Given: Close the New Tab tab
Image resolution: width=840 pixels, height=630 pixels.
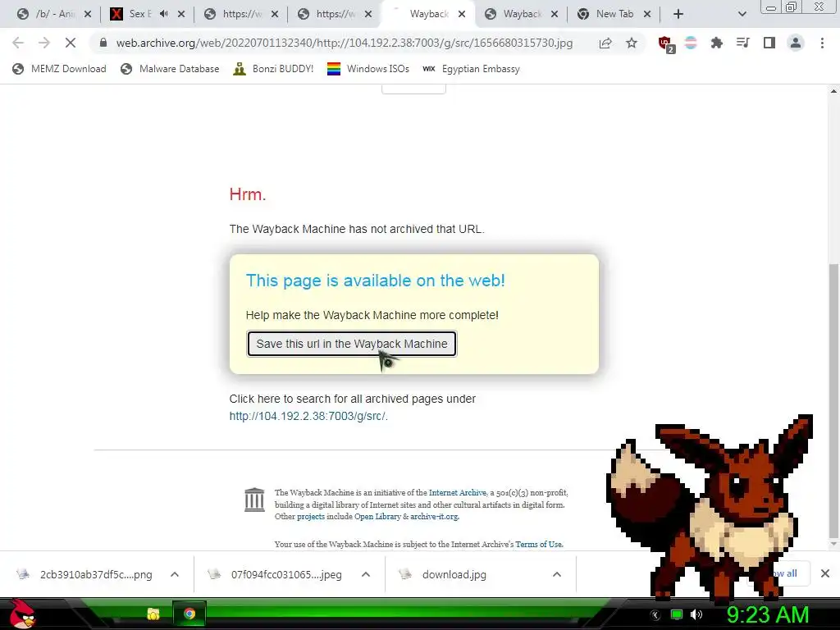Looking at the screenshot, I should (x=647, y=14).
